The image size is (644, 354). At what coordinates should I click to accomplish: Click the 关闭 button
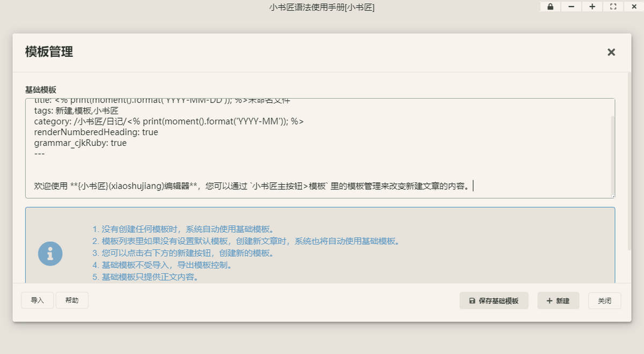coord(604,301)
